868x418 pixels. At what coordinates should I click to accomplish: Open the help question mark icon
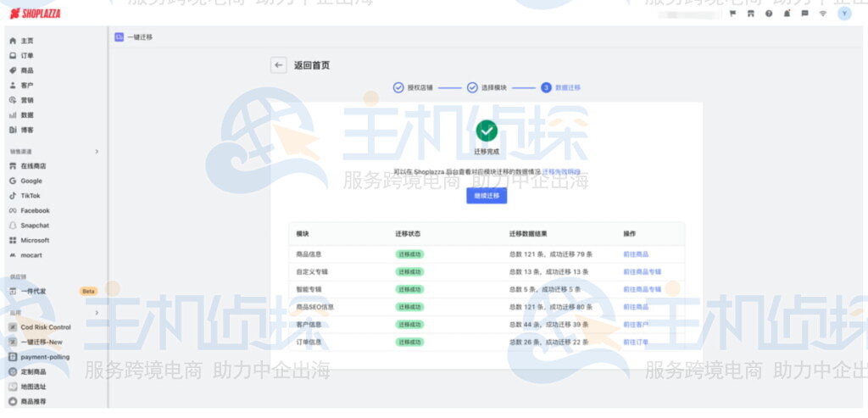[769, 14]
